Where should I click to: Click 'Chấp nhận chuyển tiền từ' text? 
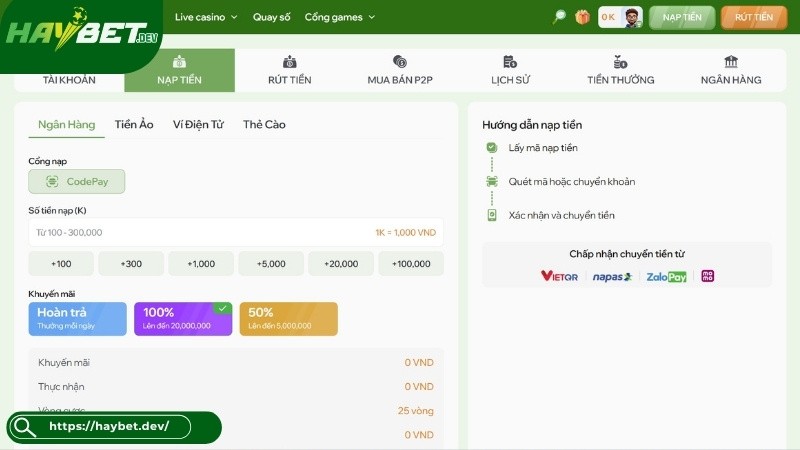(627, 254)
